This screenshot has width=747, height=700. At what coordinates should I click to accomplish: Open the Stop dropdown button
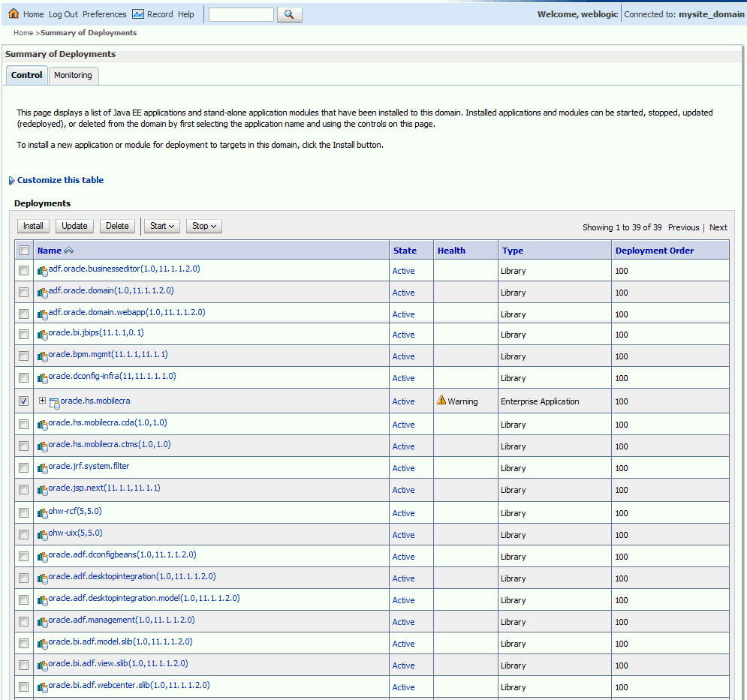204,226
